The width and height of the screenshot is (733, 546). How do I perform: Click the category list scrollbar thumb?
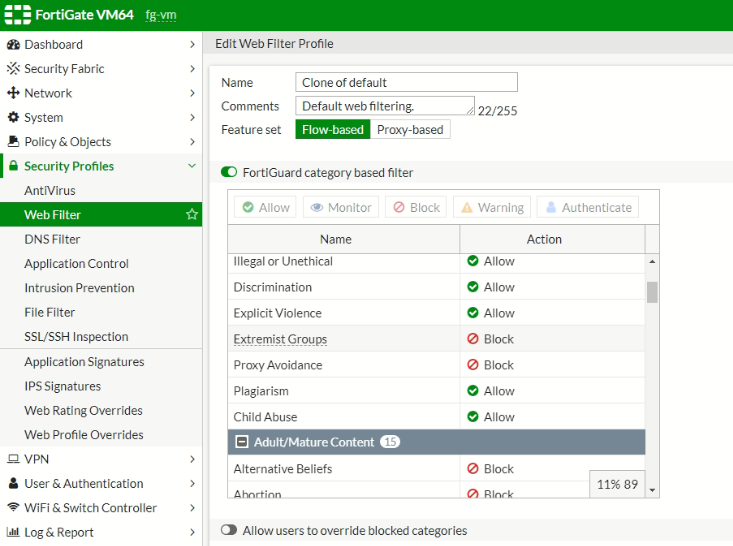pyautogui.click(x=652, y=292)
